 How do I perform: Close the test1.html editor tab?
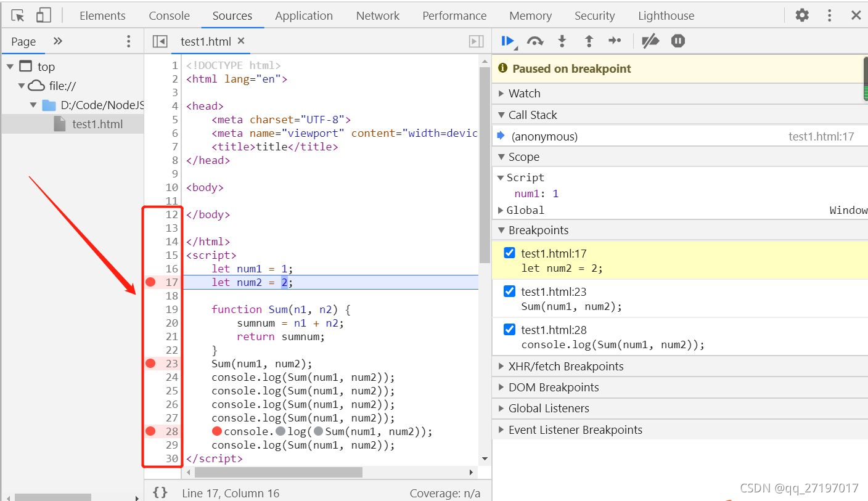241,41
